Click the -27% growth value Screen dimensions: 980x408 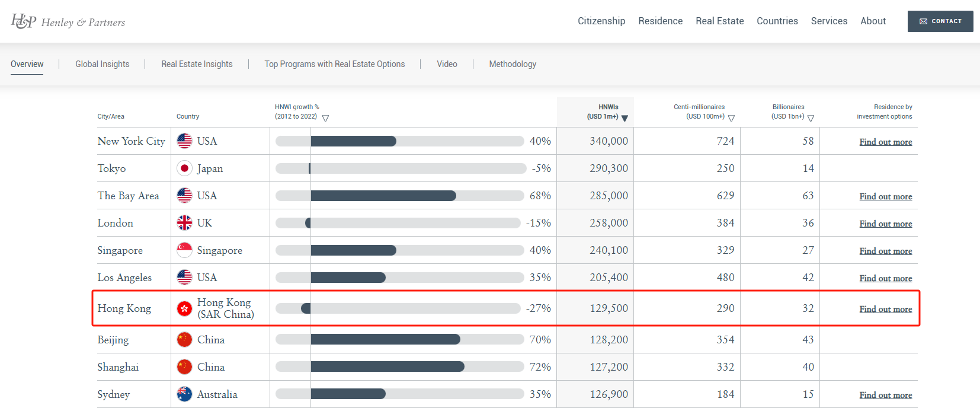539,308
